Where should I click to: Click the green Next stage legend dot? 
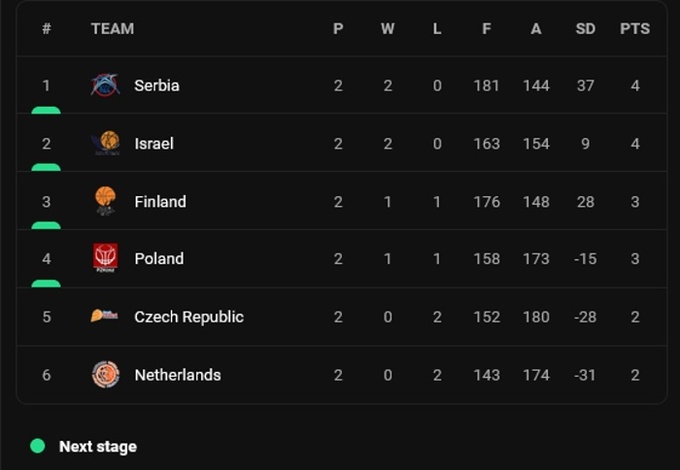pos(38,446)
